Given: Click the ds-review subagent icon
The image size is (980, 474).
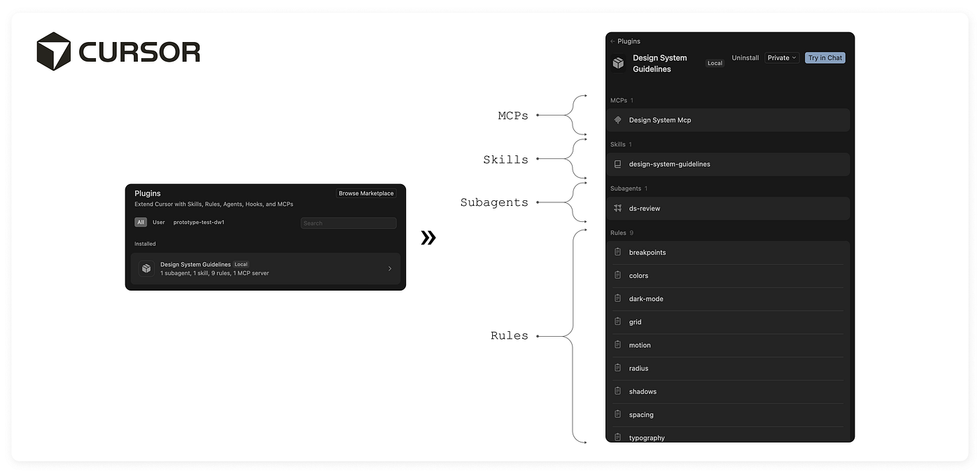Looking at the screenshot, I should pos(617,208).
